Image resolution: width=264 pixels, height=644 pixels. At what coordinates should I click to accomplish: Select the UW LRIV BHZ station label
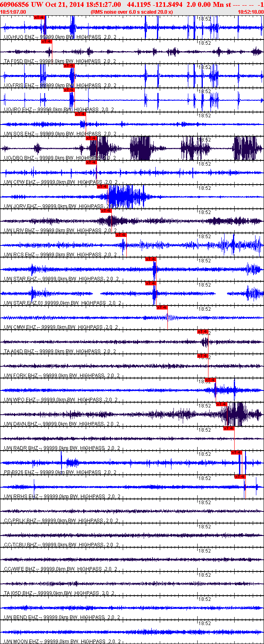[x=60, y=231]
